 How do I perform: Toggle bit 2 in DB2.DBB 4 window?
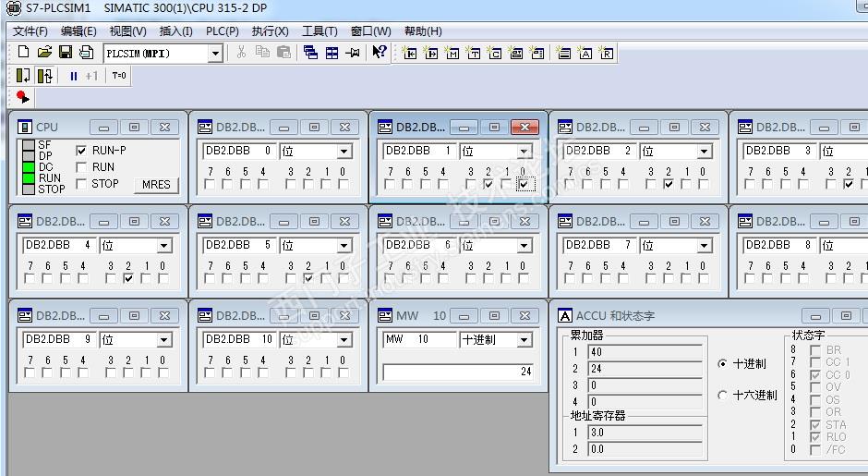click(127, 278)
